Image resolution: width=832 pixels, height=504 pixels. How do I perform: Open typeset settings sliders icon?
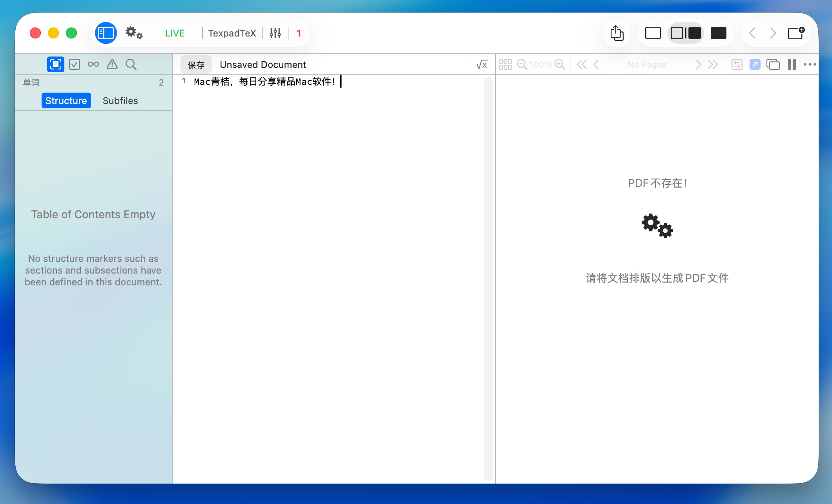coord(276,33)
